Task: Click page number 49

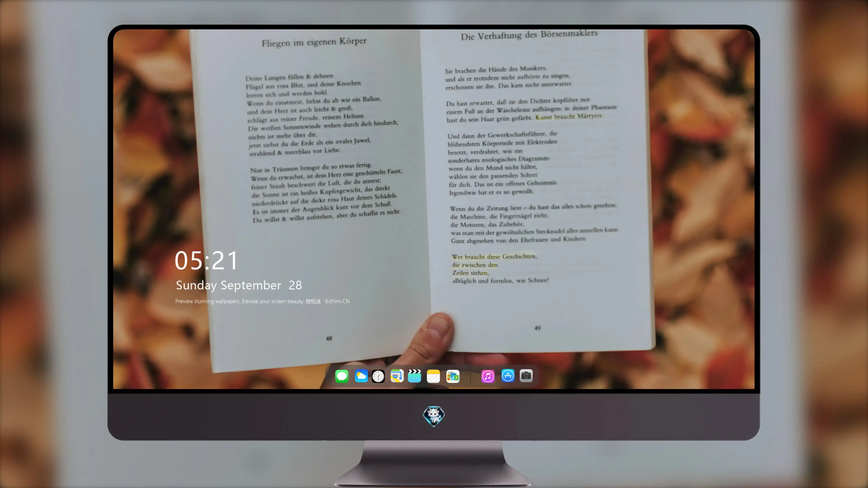Action: (538, 328)
